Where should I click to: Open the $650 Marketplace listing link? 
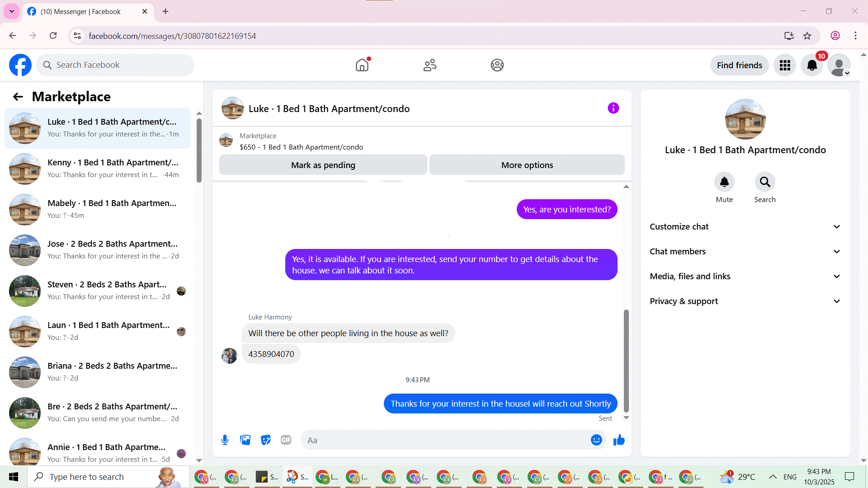(301, 147)
